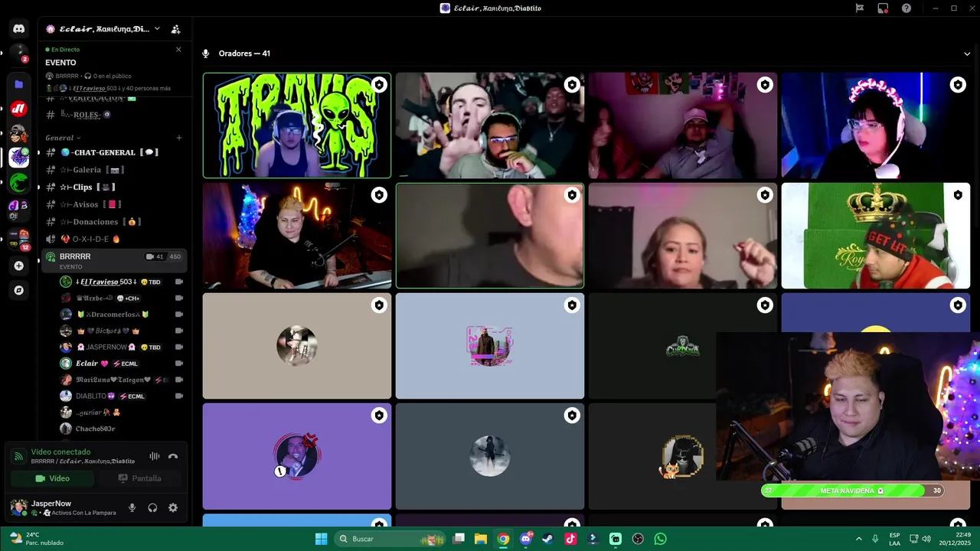This screenshot has width=980, height=551.
Task: Select user ELTravieso 503 in list
Action: click(122, 282)
